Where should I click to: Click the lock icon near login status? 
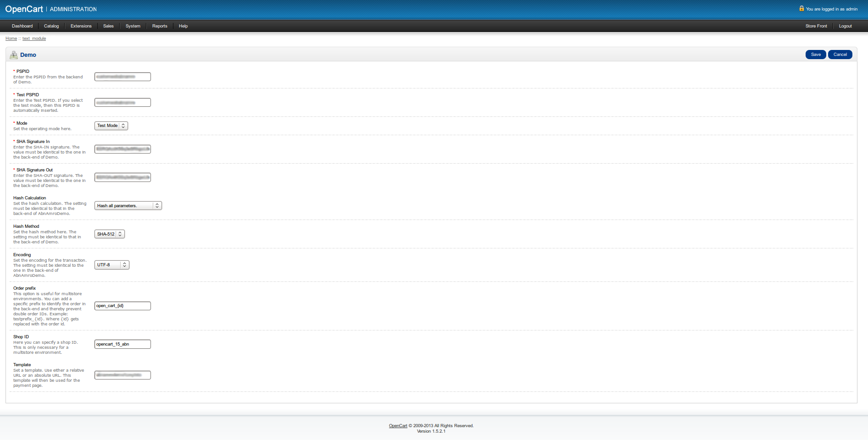(x=801, y=9)
